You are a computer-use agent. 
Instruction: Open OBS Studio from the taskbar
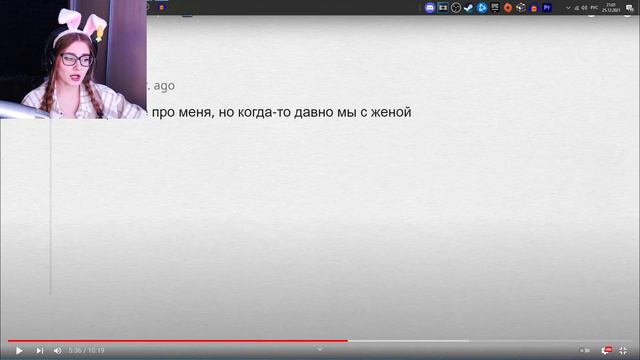[x=456, y=7]
